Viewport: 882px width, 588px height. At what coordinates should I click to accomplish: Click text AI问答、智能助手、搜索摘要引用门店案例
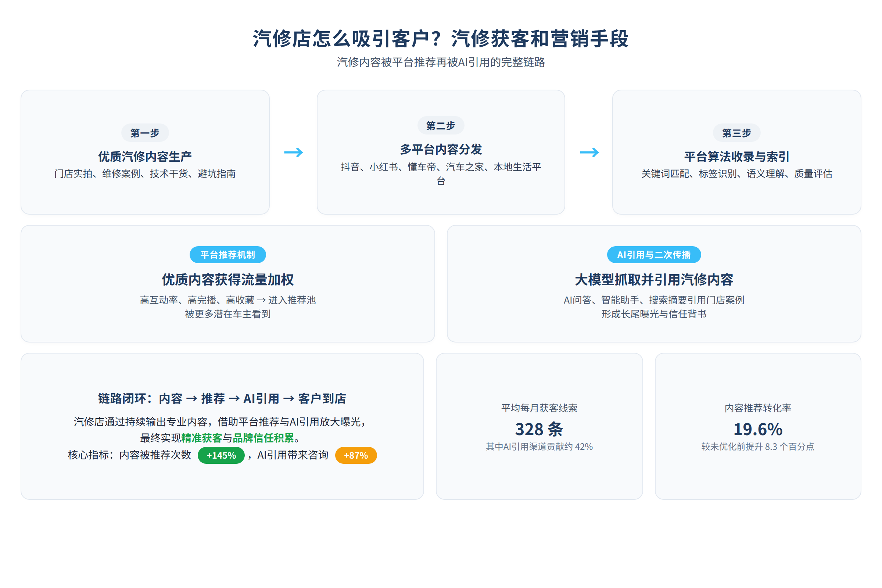(654, 300)
